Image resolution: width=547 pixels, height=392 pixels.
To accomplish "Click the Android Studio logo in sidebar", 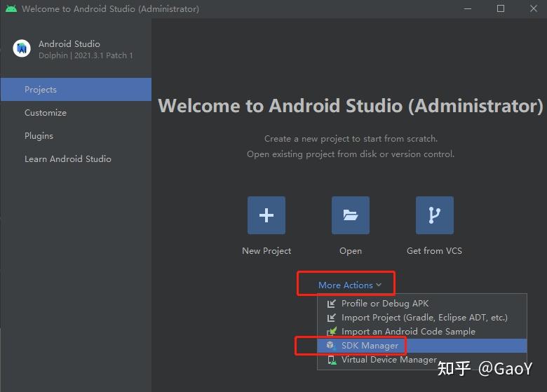I will point(22,48).
